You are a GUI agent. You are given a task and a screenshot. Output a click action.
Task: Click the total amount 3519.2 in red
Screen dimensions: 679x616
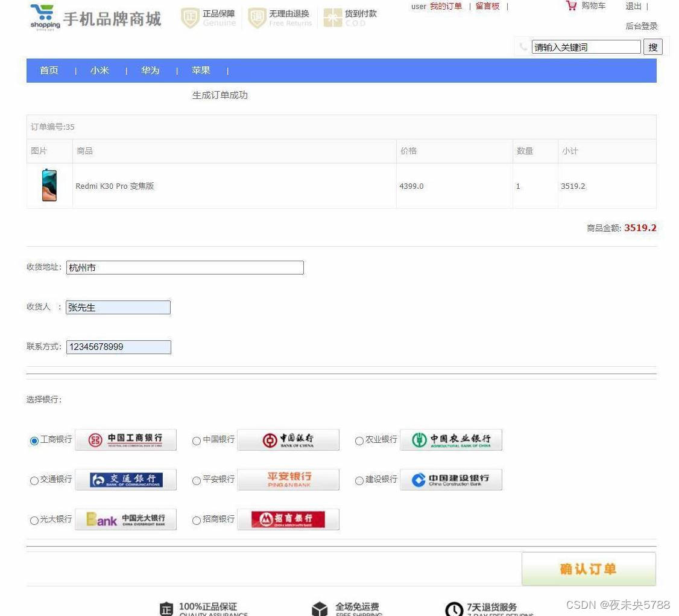coord(640,228)
